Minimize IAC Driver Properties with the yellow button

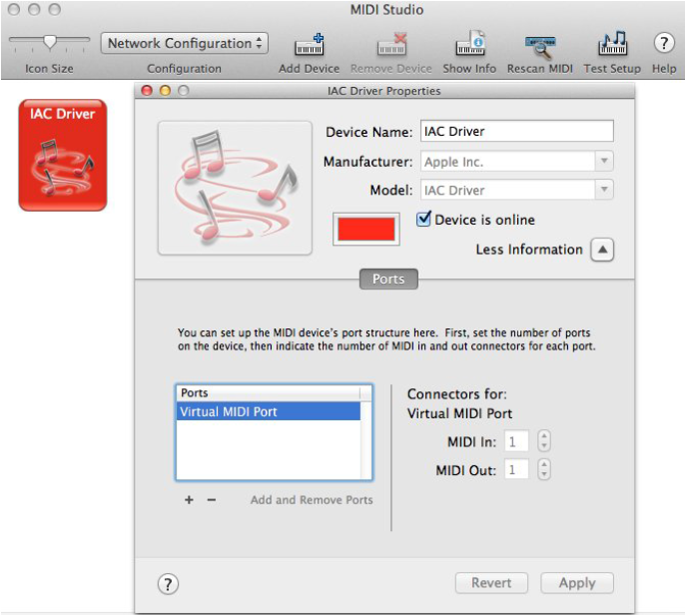click(165, 91)
